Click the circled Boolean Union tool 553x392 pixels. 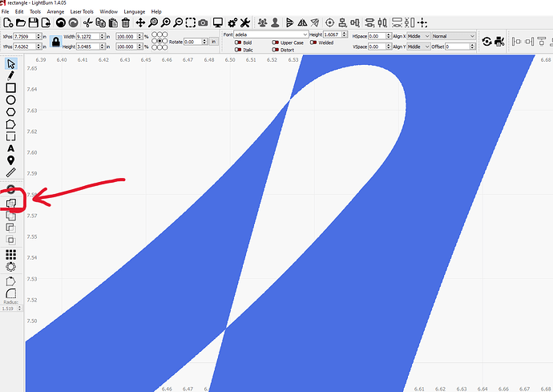(x=11, y=203)
